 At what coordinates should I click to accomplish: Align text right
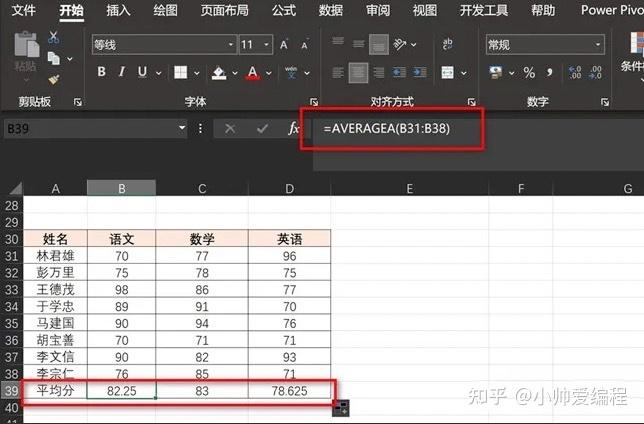(x=379, y=73)
